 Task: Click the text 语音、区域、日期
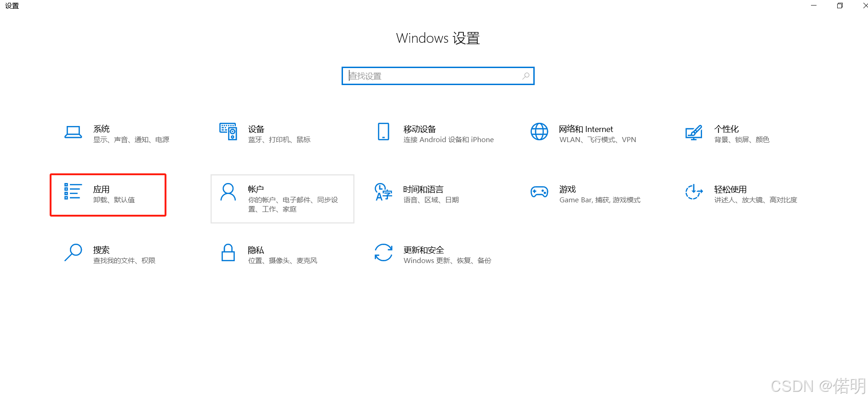click(431, 200)
